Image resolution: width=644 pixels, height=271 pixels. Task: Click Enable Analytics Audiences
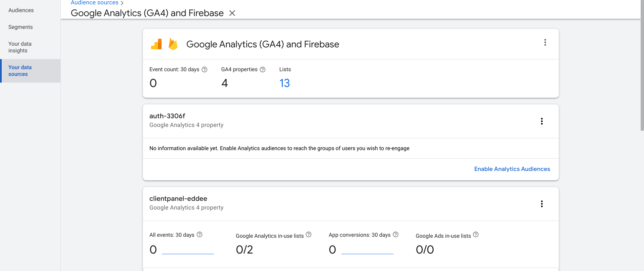tap(512, 169)
